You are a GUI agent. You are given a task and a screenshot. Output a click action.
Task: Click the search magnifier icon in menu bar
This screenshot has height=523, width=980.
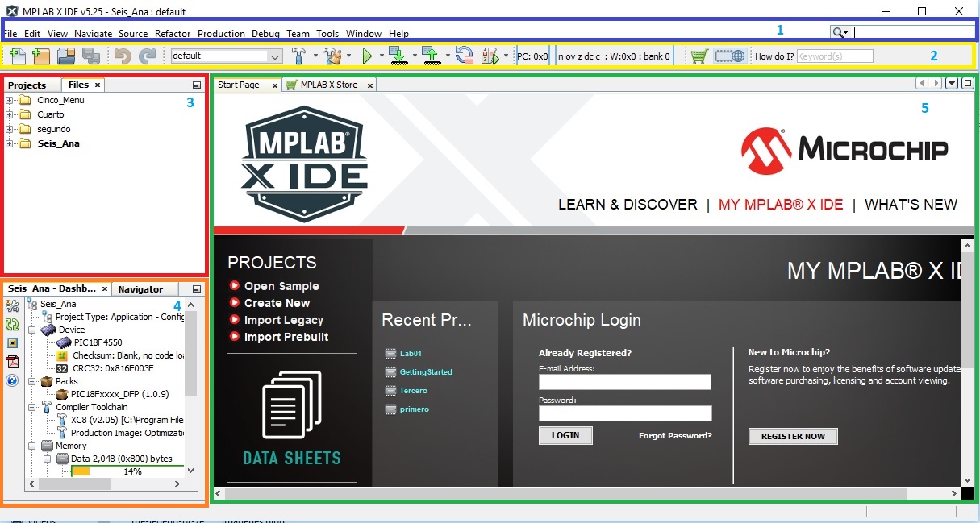[838, 32]
